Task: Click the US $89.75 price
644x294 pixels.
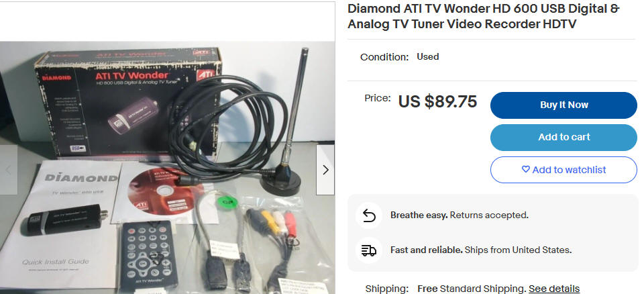Action: (437, 101)
